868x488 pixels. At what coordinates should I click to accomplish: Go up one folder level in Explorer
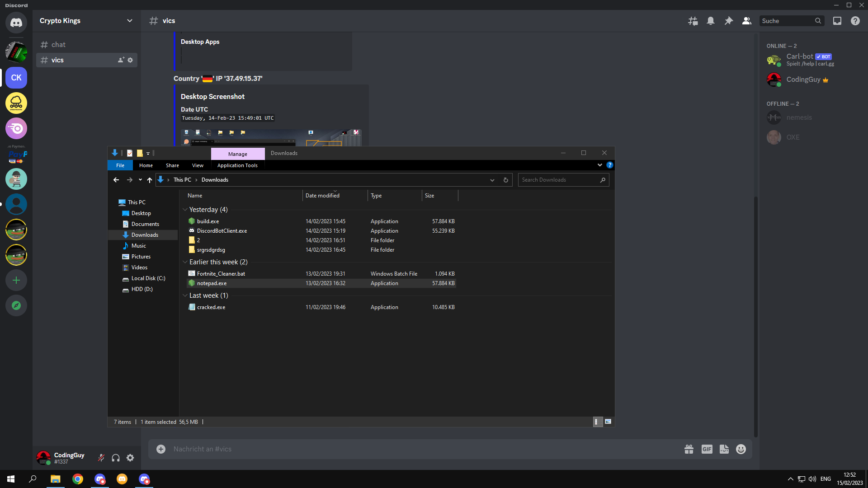(x=150, y=180)
